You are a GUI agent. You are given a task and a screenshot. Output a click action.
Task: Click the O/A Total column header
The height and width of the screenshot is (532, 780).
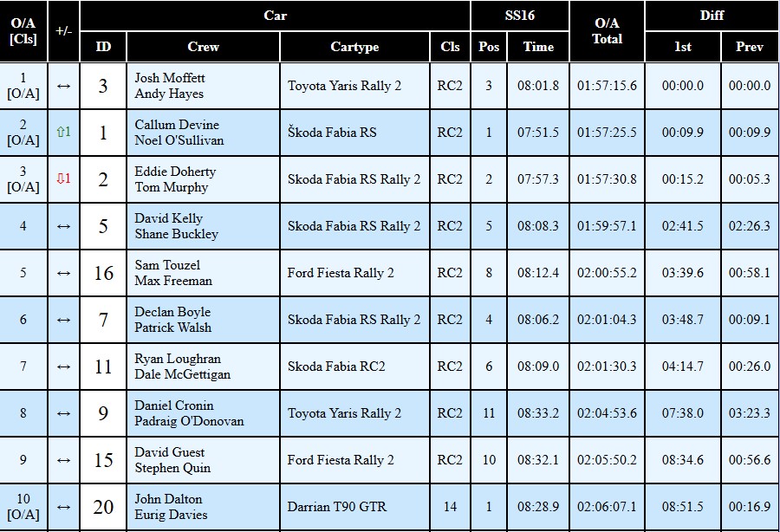click(607, 31)
